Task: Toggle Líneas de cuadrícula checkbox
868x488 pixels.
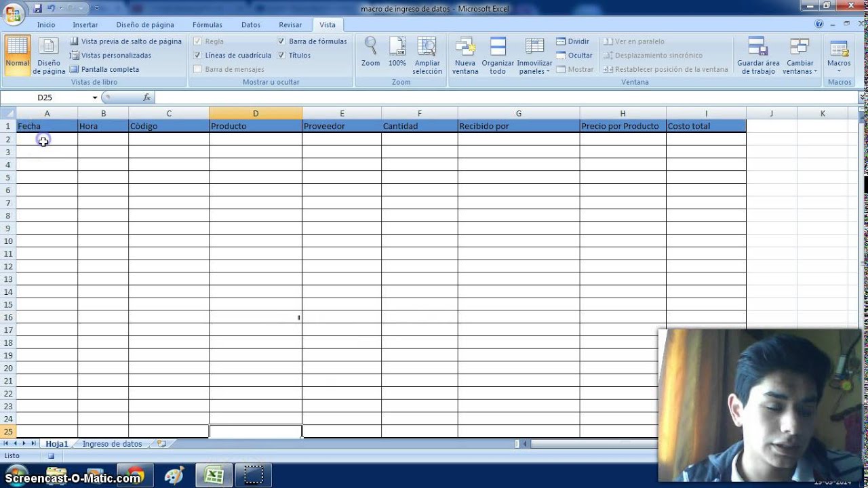Action: (x=197, y=56)
